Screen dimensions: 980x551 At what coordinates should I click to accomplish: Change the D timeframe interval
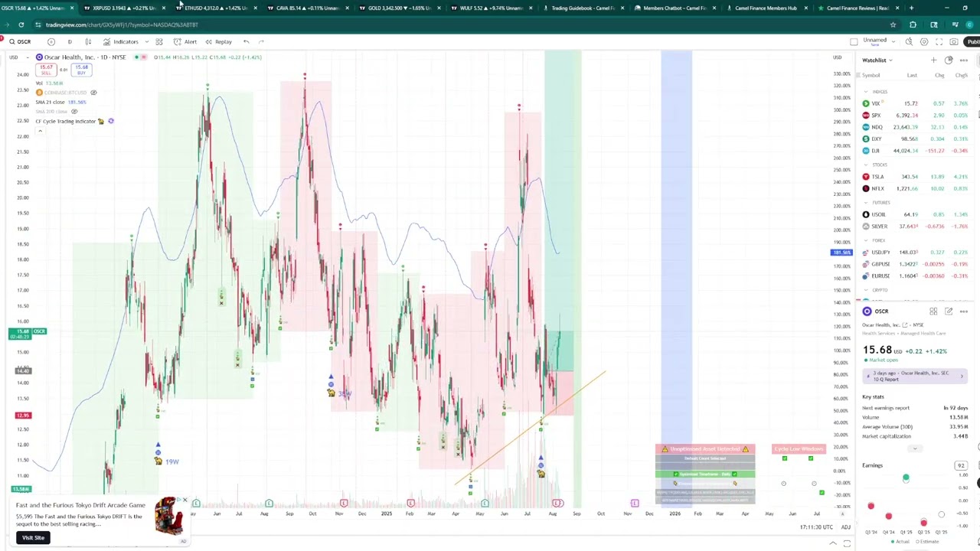point(70,41)
